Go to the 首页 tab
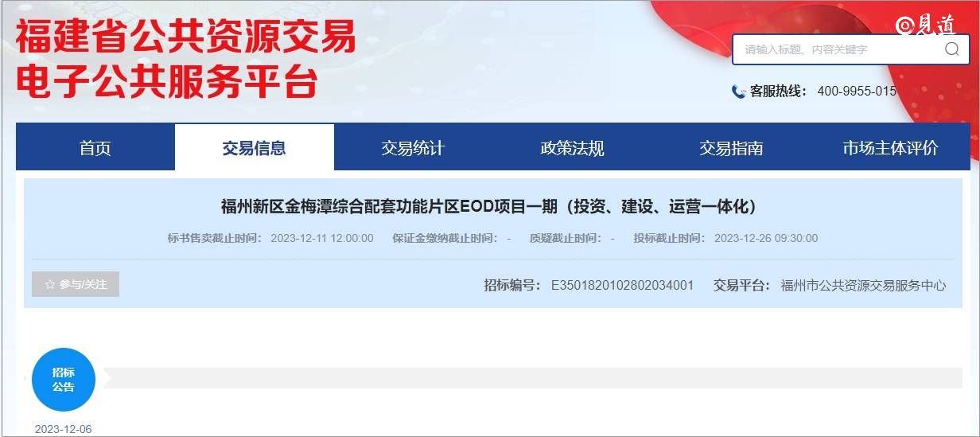Viewport: 980px width, 437px height. [95, 148]
